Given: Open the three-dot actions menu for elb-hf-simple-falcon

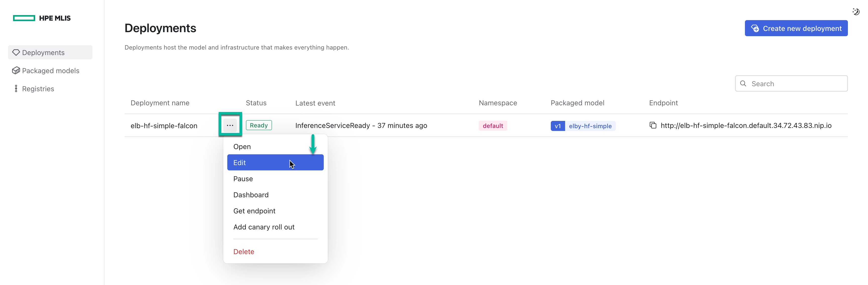Looking at the screenshot, I should click(x=230, y=125).
